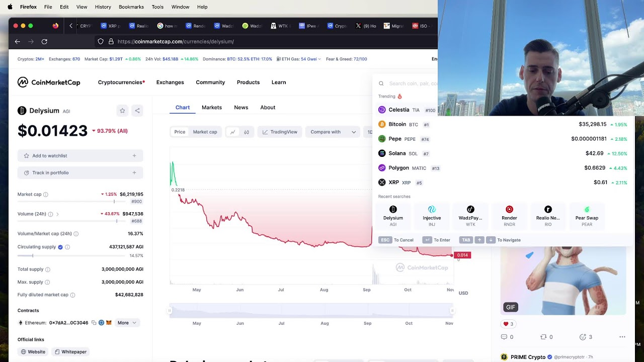644x362 pixels.
Task: Copy the Ethereum contract address
Action: pos(94,323)
